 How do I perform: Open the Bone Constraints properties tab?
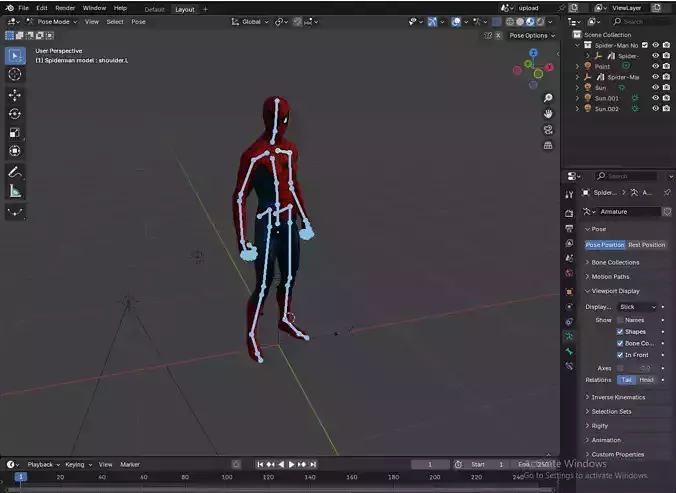coord(569,366)
